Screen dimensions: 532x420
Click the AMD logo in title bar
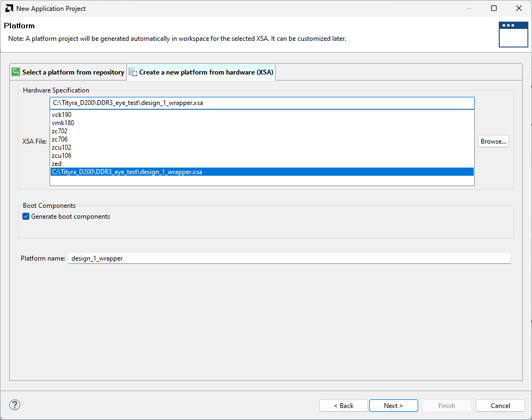[x=9, y=9]
